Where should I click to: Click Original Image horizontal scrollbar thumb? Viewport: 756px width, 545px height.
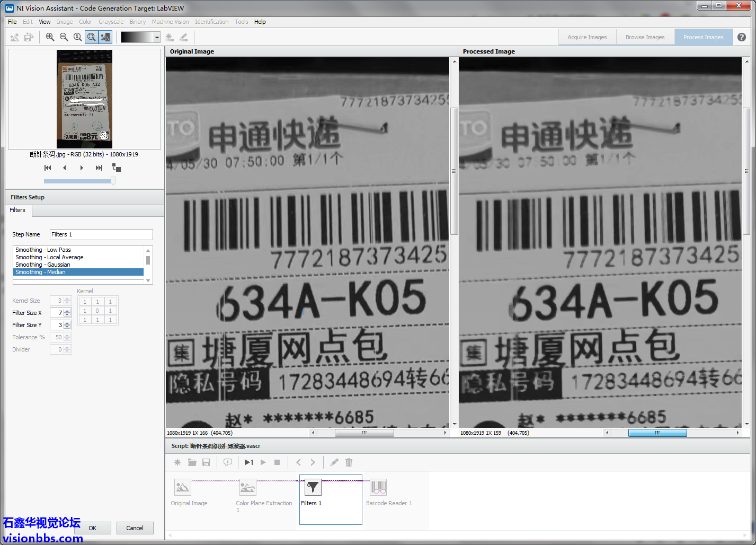[x=364, y=433]
